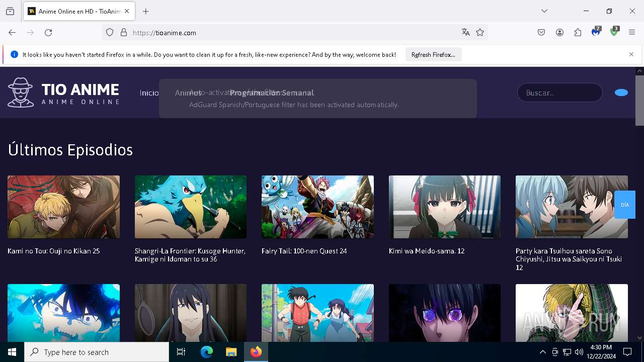This screenshot has width=644, height=362.
Task: Launch Microsoft Edge from the taskbar
Action: [207, 352]
